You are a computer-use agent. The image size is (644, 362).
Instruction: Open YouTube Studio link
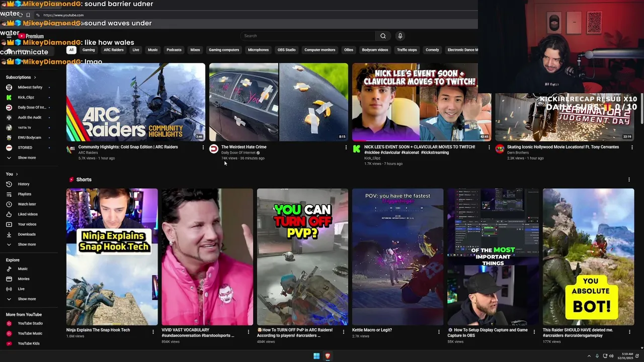pos(30,323)
